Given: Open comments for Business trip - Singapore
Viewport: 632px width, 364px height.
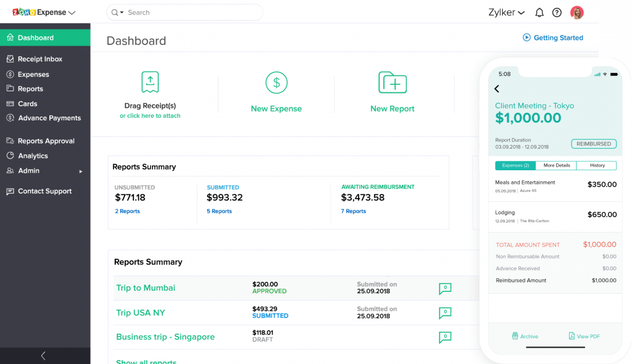Looking at the screenshot, I should (x=445, y=337).
